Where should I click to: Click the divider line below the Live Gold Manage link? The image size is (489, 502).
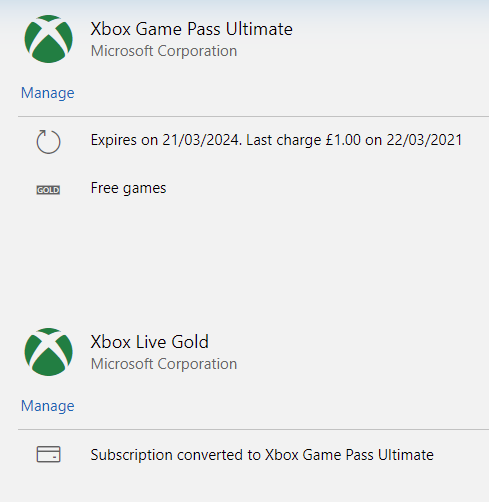click(x=253, y=430)
